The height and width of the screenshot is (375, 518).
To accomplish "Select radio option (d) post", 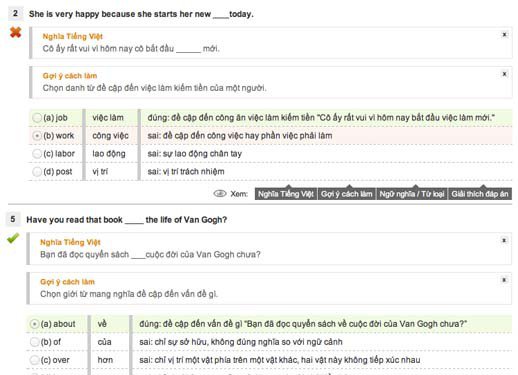I will tap(37, 172).
